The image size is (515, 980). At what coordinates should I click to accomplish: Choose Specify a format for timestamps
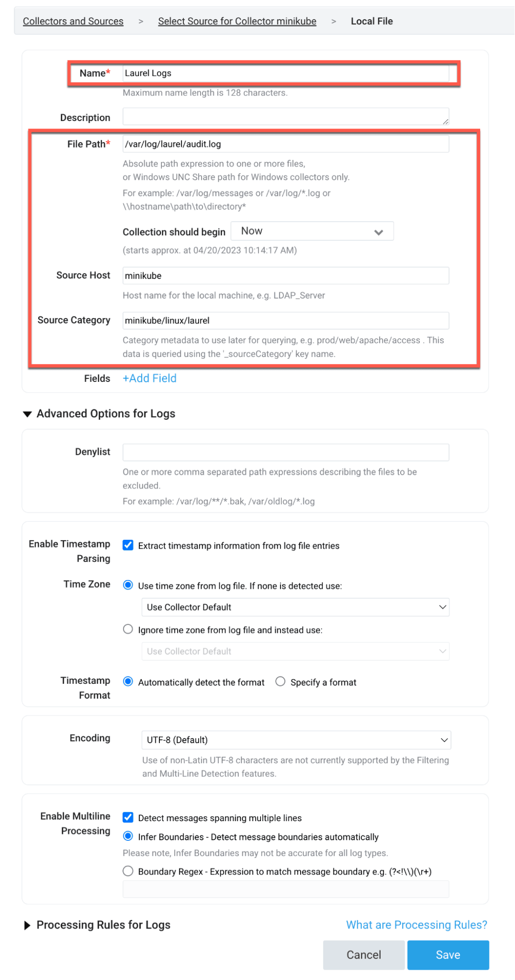[281, 681]
